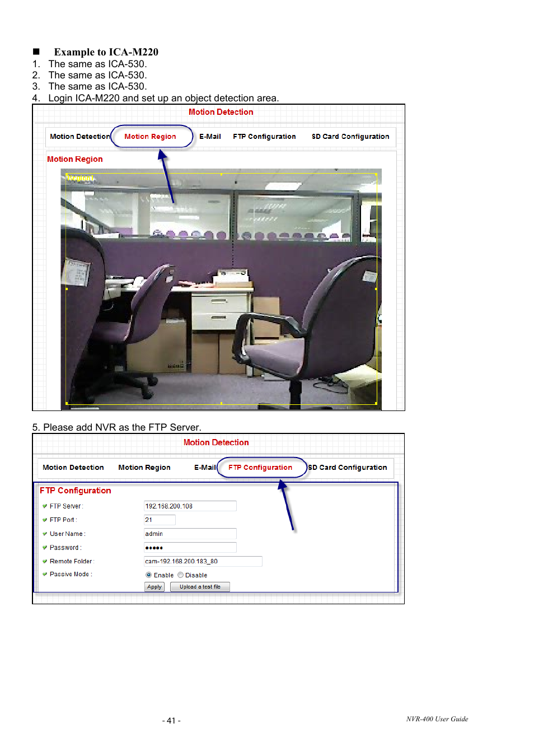Click 'NVR-400 User Guide' footer text
This screenshot has height=756, width=534.
pos(437,719)
